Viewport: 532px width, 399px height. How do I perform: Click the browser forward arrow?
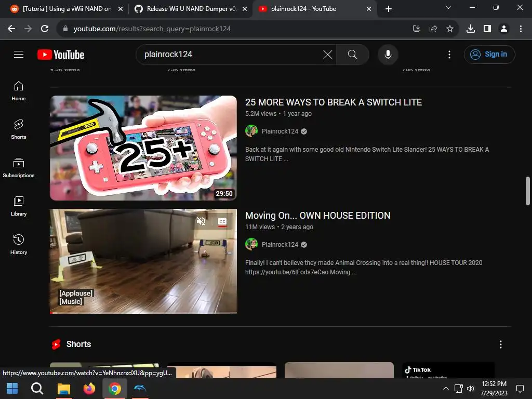(28, 29)
